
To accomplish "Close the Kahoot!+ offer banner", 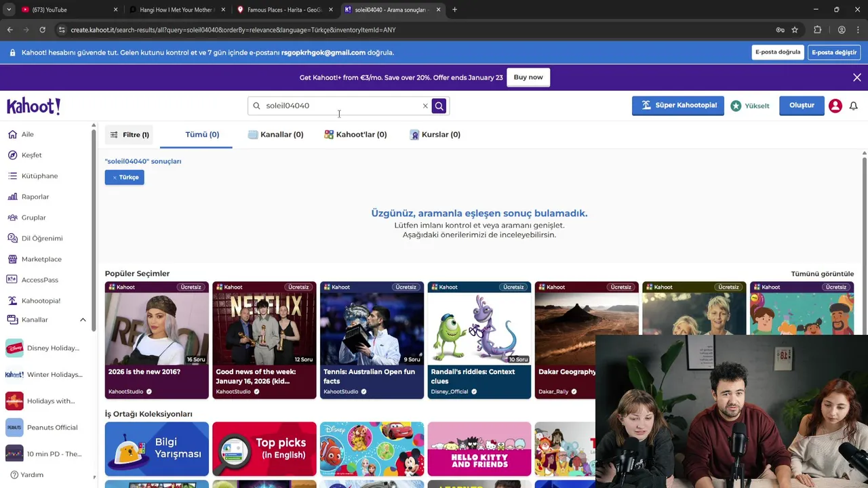I will point(857,77).
